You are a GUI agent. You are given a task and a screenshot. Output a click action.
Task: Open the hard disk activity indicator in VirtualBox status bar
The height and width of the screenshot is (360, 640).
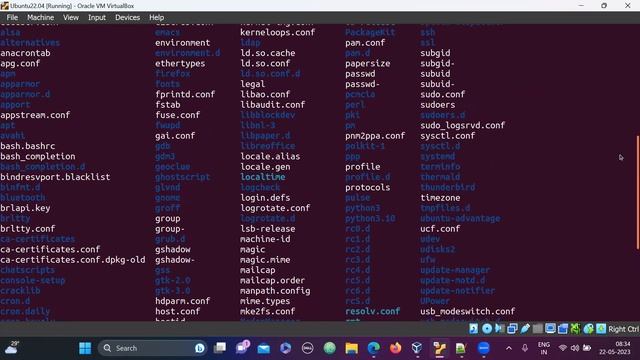pyautogui.click(x=473, y=329)
